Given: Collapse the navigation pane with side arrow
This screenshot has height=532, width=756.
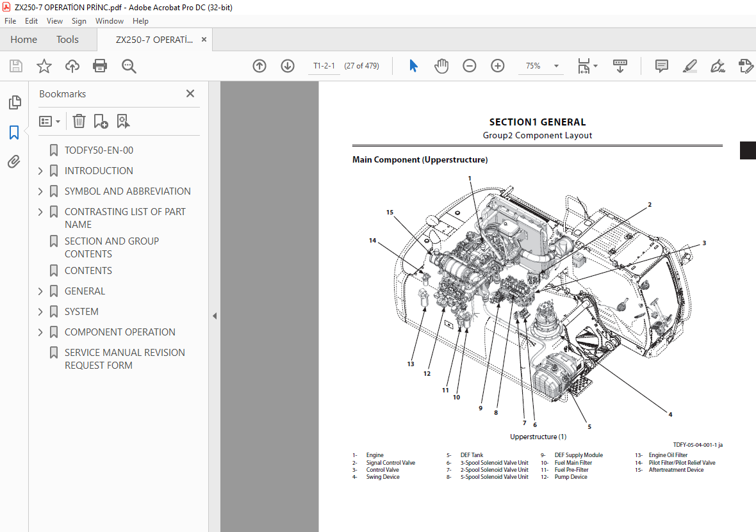Looking at the screenshot, I should pyautogui.click(x=215, y=316).
